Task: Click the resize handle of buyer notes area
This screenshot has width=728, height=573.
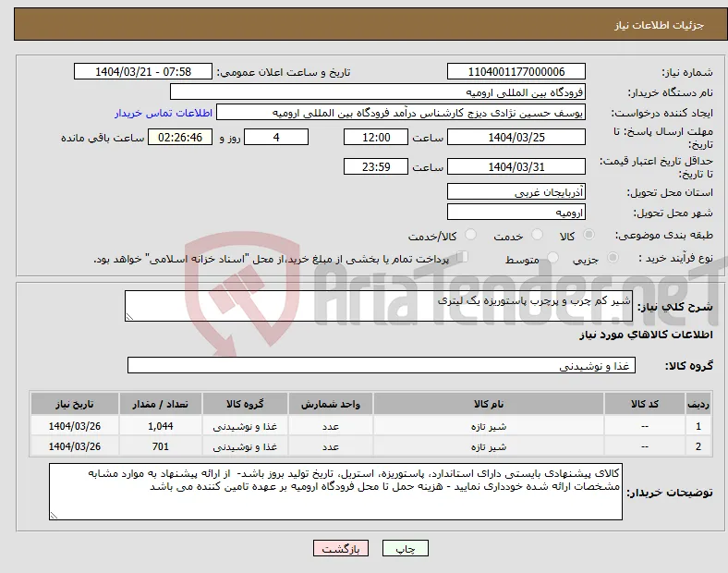Action: 54,515
